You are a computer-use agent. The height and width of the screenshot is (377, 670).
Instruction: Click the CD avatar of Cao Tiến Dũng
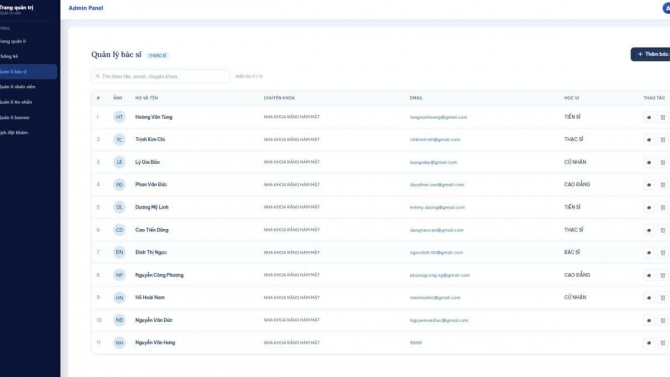(x=119, y=230)
